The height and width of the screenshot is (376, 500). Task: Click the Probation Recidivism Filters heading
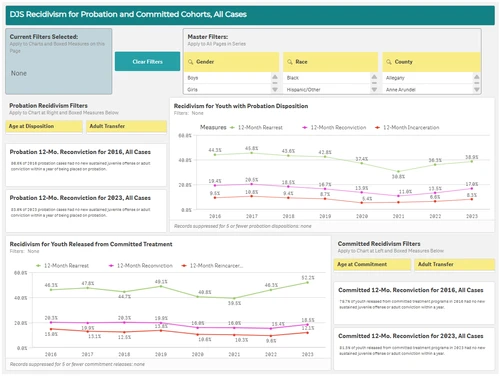coord(48,106)
